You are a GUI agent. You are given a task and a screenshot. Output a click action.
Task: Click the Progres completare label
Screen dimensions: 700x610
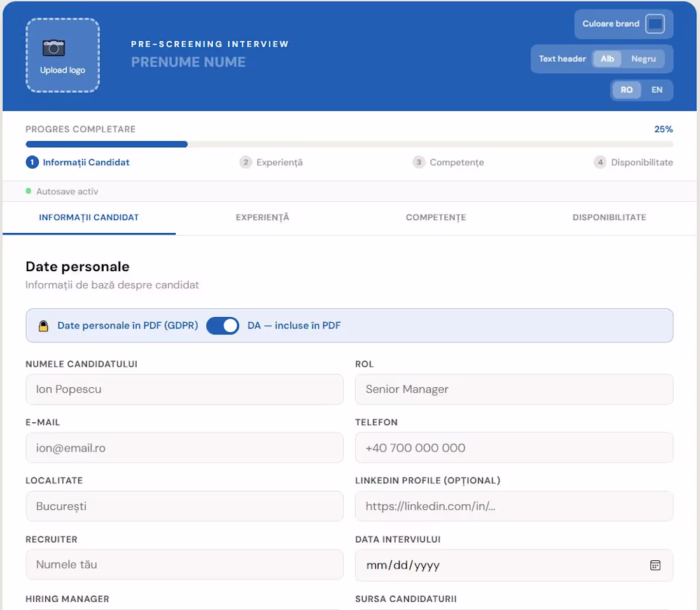pyautogui.click(x=80, y=129)
